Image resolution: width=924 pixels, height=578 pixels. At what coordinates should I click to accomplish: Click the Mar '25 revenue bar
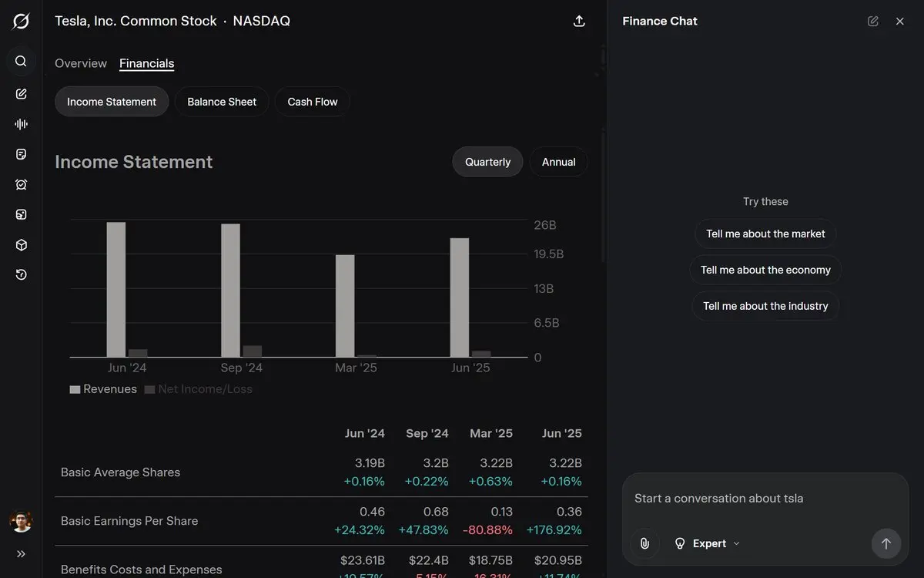click(345, 306)
